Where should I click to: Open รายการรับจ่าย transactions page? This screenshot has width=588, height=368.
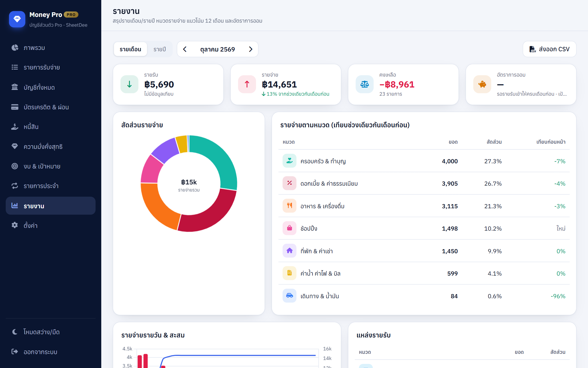[x=51, y=67]
